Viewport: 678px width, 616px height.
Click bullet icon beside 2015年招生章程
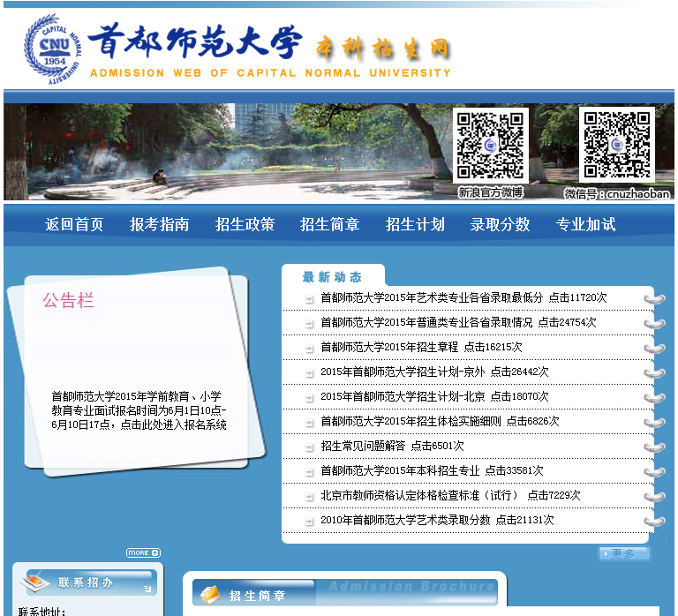coord(309,348)
